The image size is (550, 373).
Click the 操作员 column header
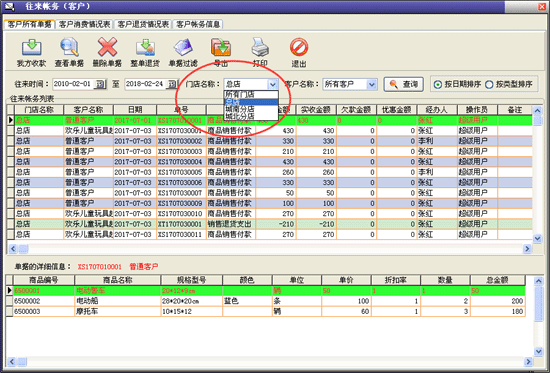477,110
